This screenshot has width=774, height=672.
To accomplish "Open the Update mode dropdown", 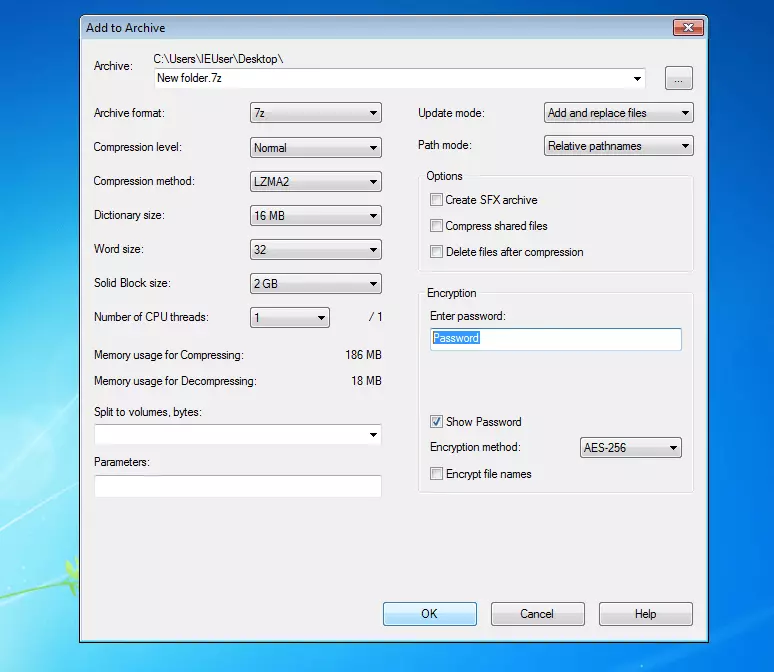I will (618, 114).
